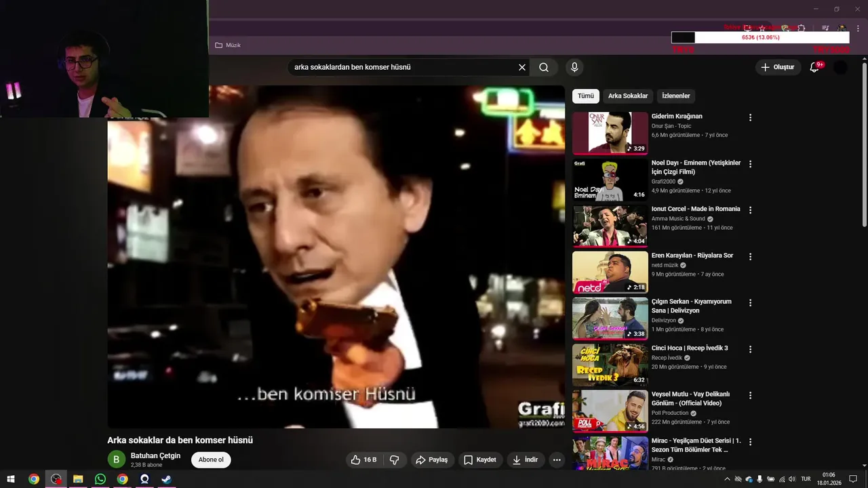Dislike the video with thumbs-down
Screen dimensions: 868x488
(394, 460)
